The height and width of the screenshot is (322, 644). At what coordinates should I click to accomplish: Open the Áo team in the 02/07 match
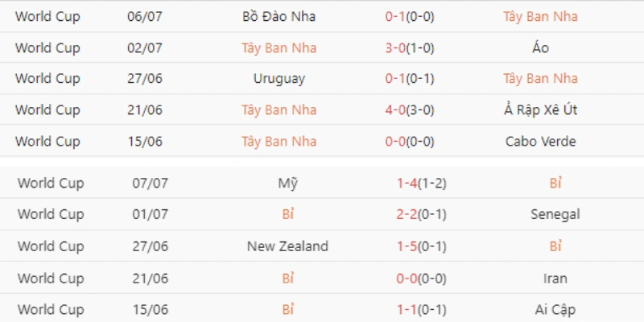coord(540,47)
